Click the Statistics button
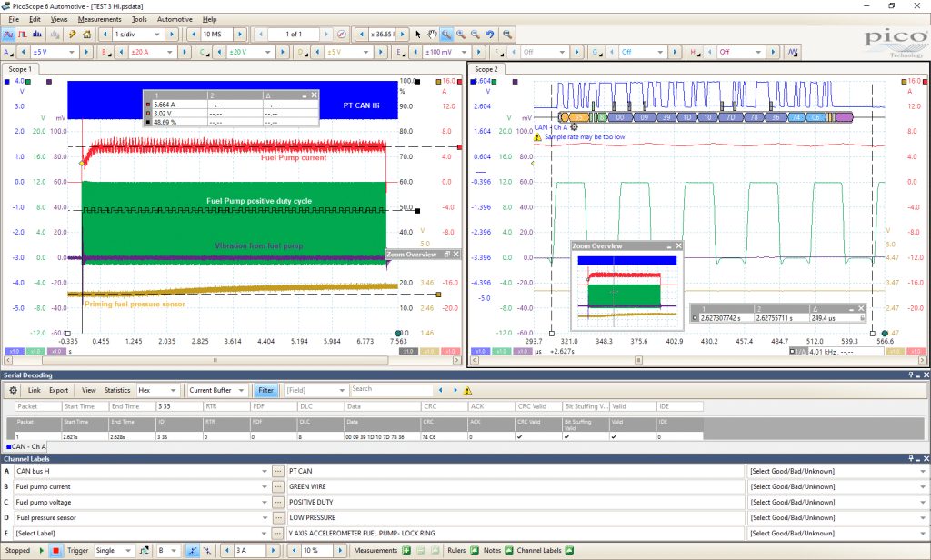 tap(117, 390)
